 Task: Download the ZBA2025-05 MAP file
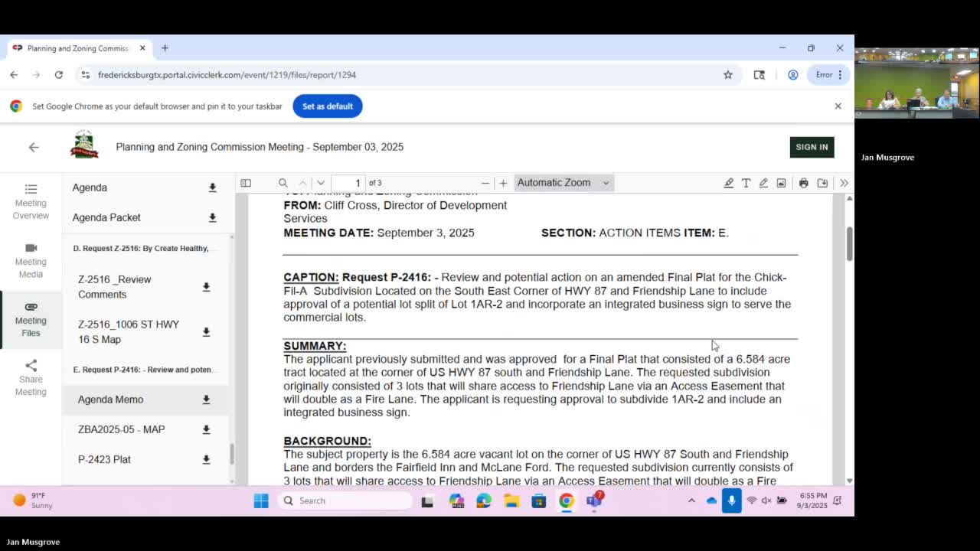coord(206,429)
